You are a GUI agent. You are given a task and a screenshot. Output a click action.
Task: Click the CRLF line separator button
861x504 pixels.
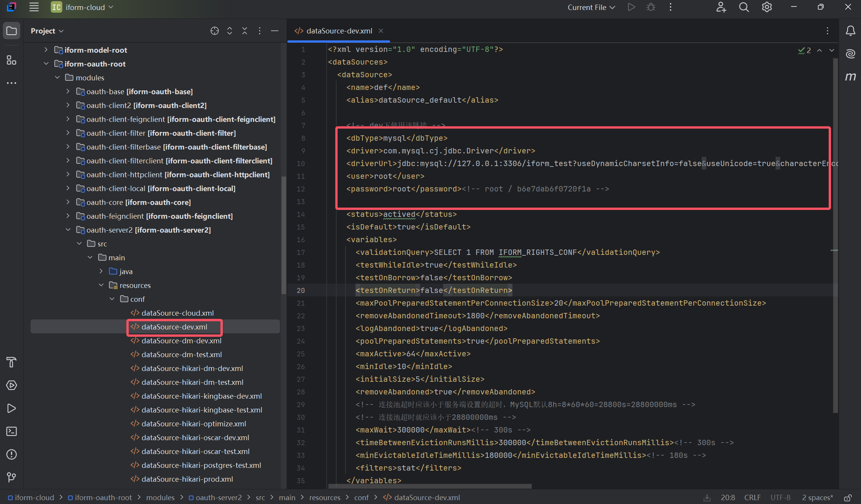coord(752,497)
